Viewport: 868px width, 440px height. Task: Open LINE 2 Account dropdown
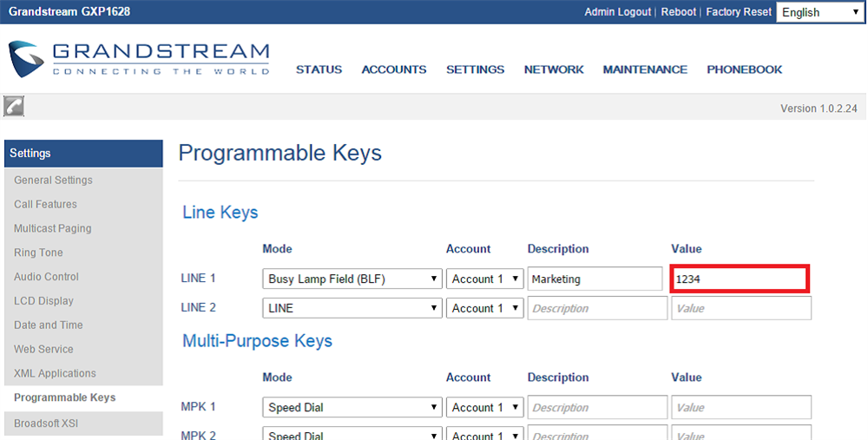[485, 308]
